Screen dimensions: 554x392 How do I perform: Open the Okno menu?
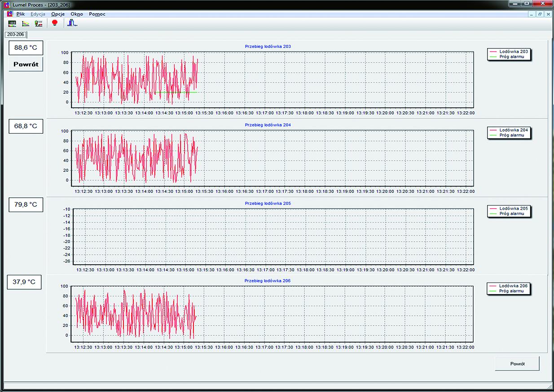point(77,14)
